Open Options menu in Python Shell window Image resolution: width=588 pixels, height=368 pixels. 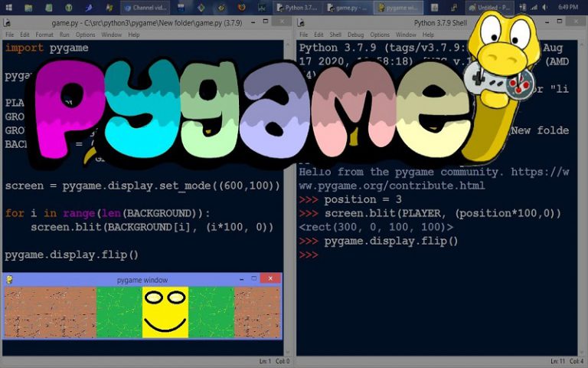click(x=380, y=34)
